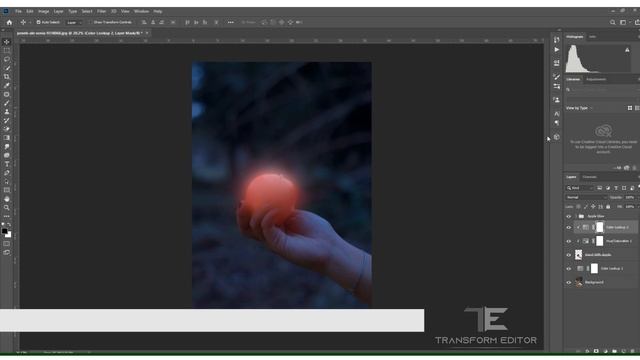640x360 pixels.
Task: Click the Libraries search field
Action: (x=601, y=90)
